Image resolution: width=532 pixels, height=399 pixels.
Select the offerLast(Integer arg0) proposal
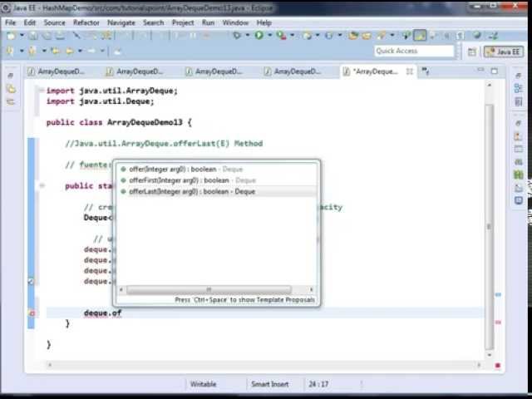[x=216, y=191]
